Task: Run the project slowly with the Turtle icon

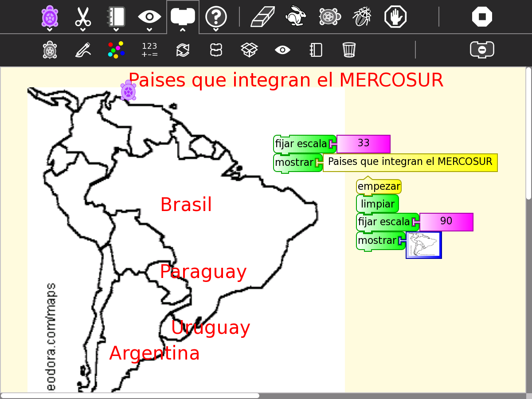Action: click(329, 16)
